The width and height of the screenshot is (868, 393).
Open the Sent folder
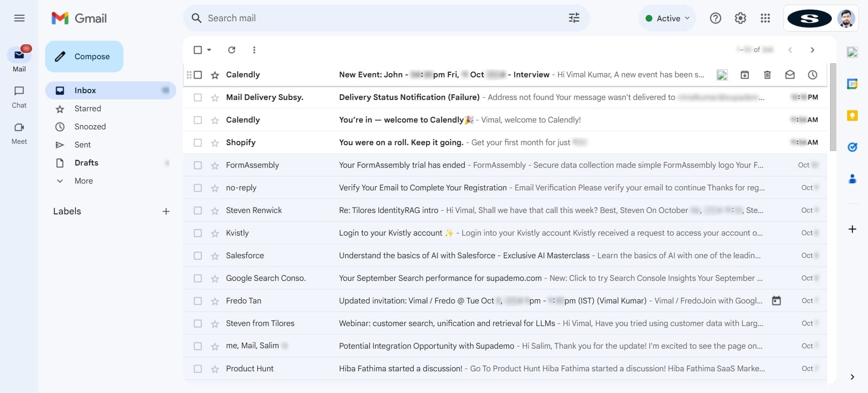(x=82, y=145)
